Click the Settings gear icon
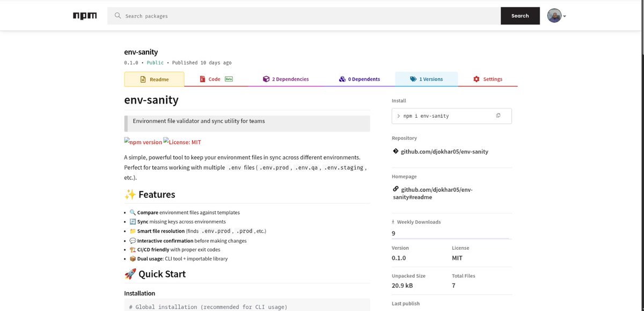Image resolution: width=644 pixels, height=311 pixels. pyautogui.click(x=476, y=78)
